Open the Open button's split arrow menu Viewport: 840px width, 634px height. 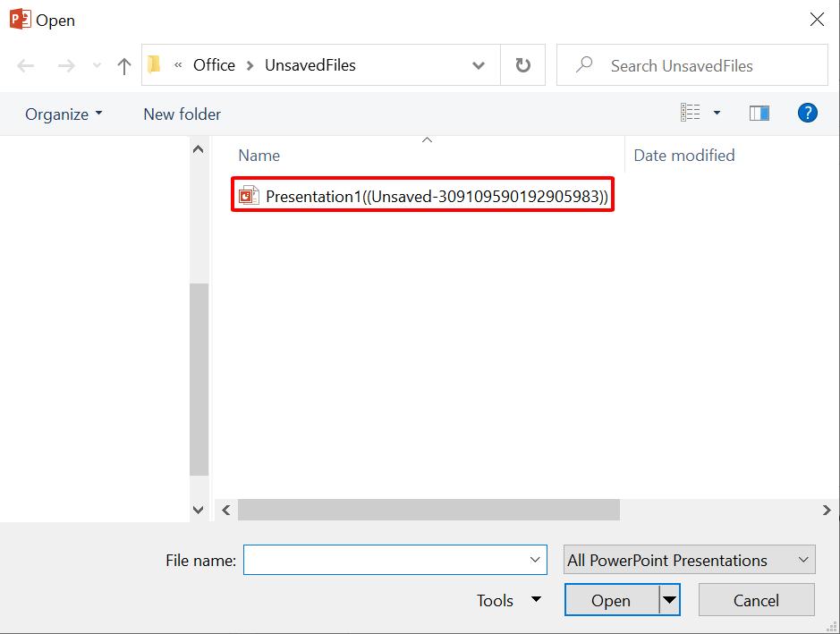(x=669, y=600)
